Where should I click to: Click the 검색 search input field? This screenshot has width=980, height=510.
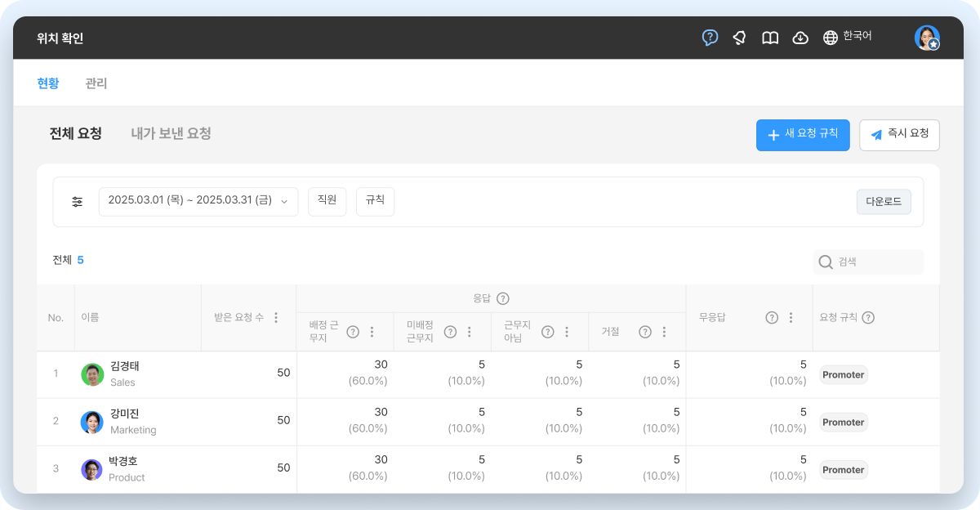tap(868, 262)
